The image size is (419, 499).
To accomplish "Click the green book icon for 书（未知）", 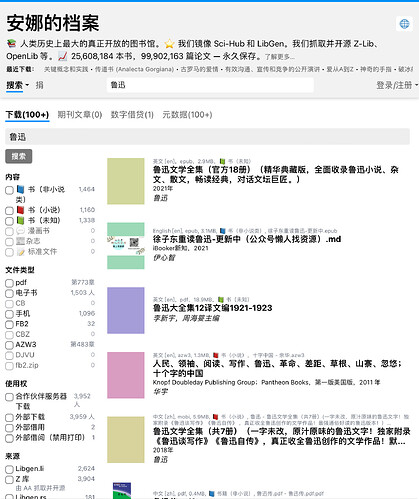I will (x=21, y=220).
